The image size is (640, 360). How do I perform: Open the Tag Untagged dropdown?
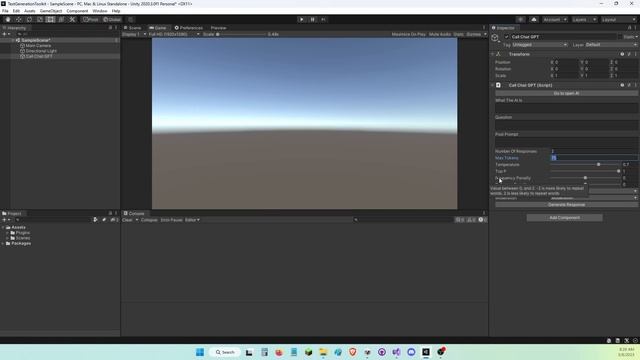(x=540, y=45)
